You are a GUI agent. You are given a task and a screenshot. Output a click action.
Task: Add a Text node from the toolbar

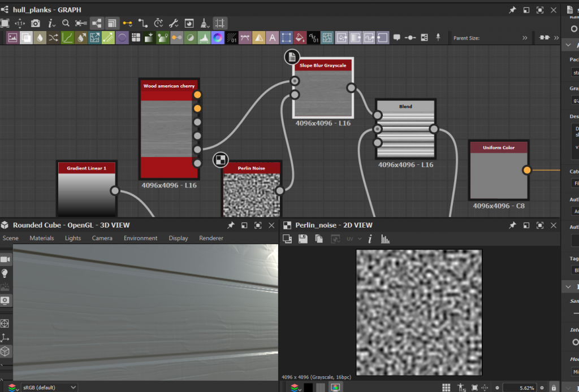click(273, 38)
